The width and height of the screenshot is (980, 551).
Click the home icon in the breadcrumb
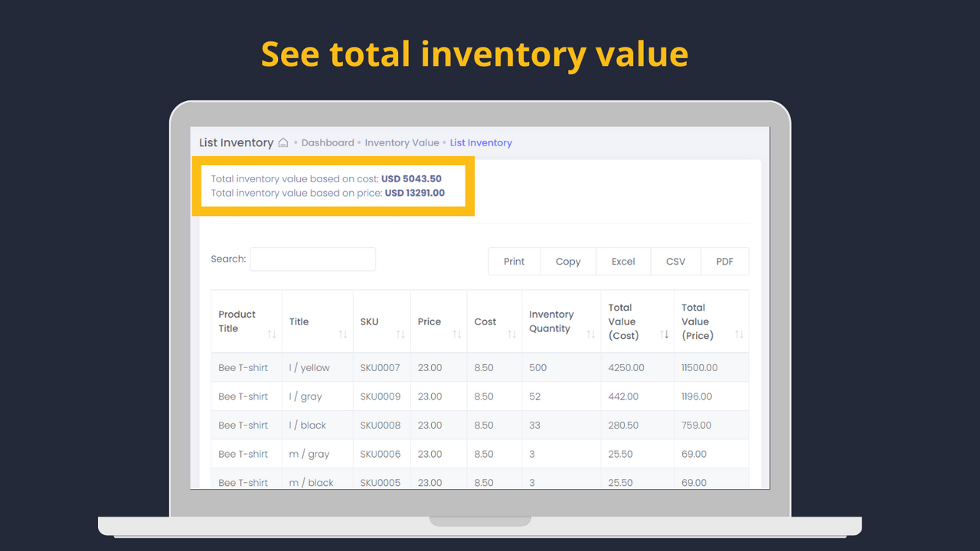[x=283, y=142]
